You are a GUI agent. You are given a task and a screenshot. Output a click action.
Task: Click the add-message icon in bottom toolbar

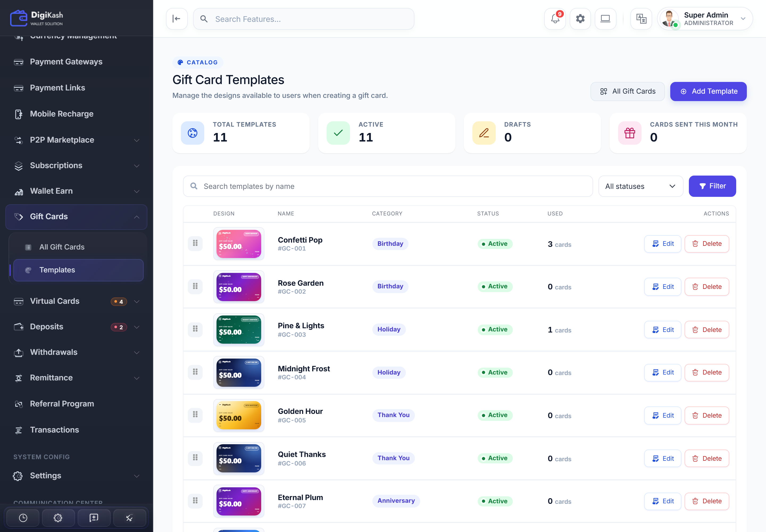[x=94, y=518]
